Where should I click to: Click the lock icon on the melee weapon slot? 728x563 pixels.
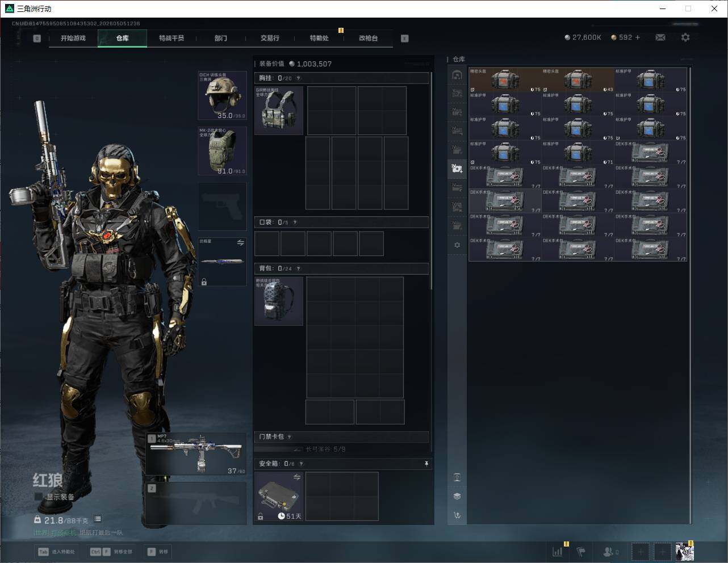[x=204, y=281]
